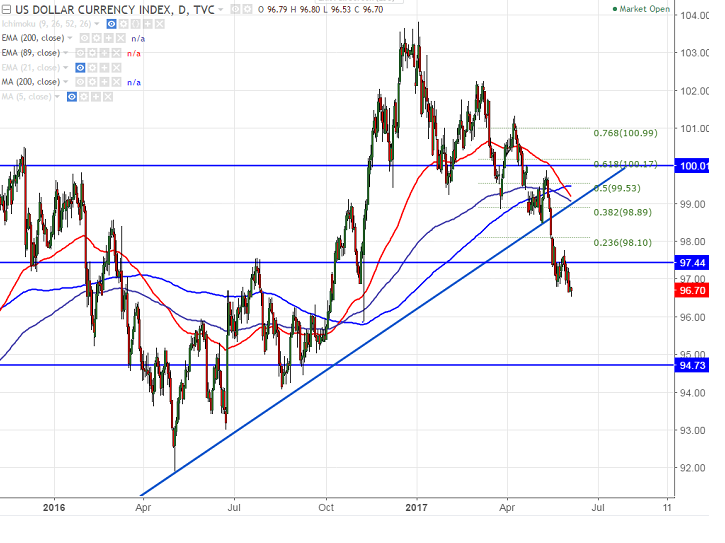Show hidden EMA (21, close) via eye icon
The height and width of the screenshot is (543, 725).
click(80, 68)
